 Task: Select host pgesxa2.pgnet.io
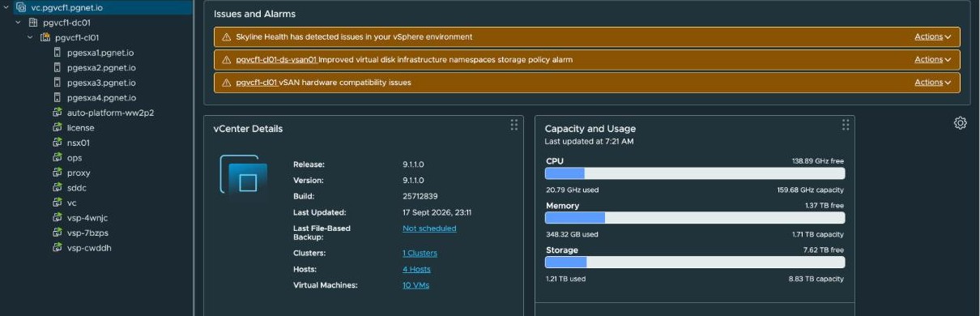click(101, 68)
